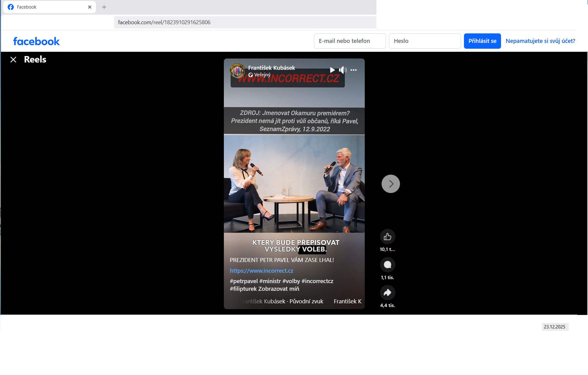Toggle reel play/pause button
This screenshot has height=375, width=588.
click(332, 70)
